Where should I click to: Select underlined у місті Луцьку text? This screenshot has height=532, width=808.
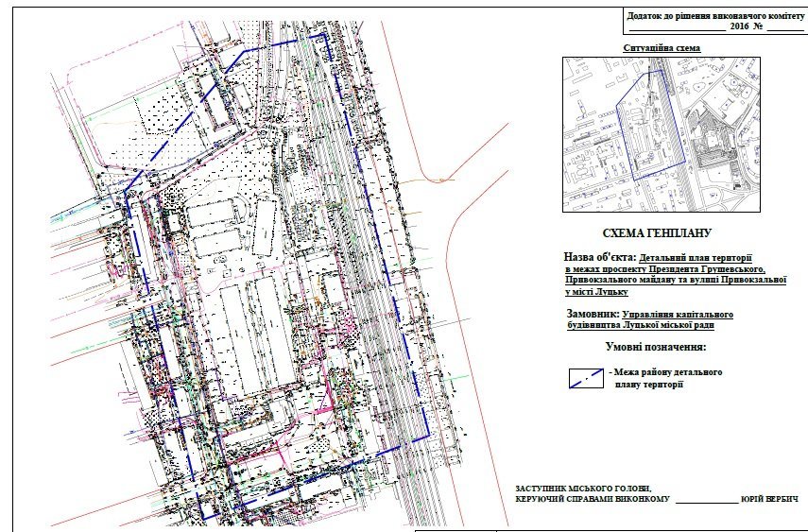[x=597, y=291]
